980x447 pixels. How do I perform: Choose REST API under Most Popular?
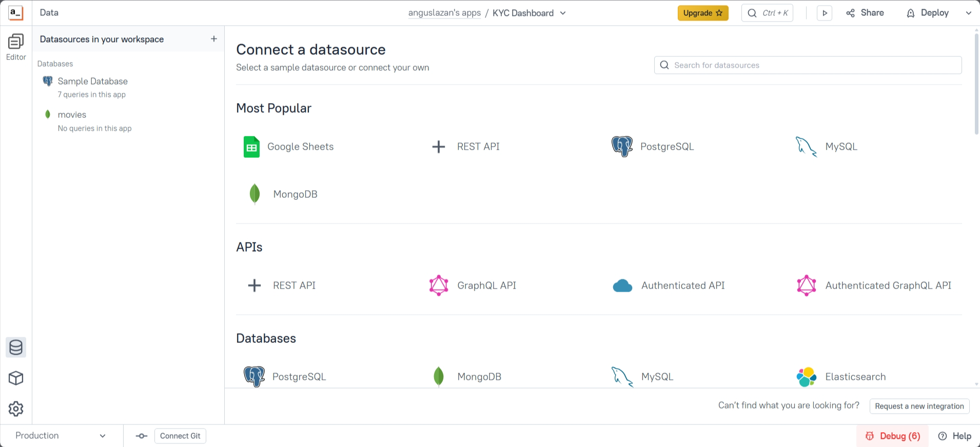pyautogui.click(x=465, y=147)
